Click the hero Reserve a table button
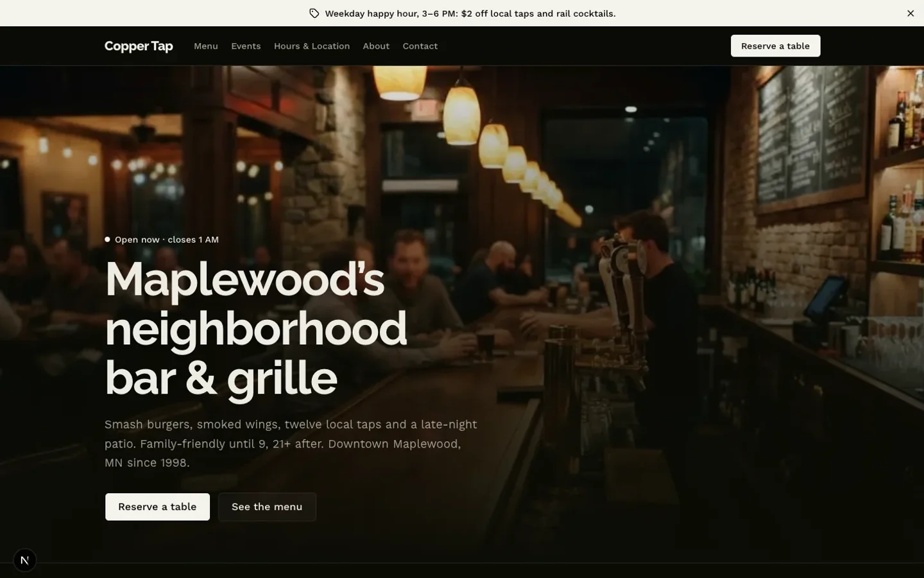Image resolution: width=924 pixels, height=578 pixels. point(157,507)
